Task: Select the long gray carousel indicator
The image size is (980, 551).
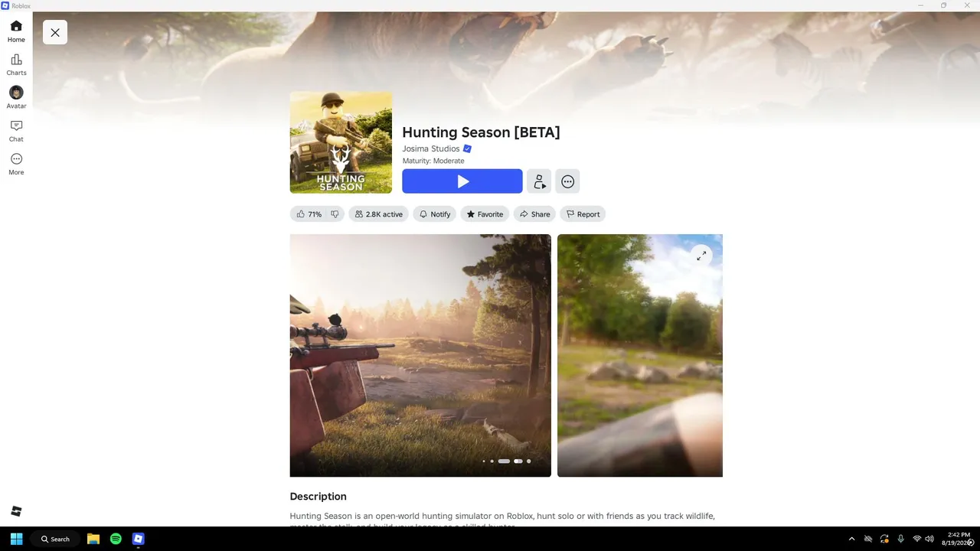Action: pos(504,461)
